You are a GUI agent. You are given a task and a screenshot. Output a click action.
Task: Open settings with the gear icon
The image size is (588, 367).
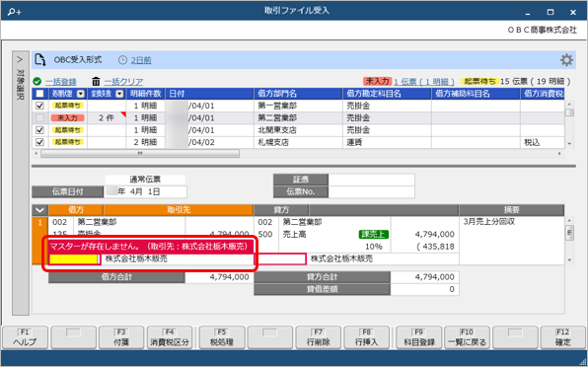(x=566, y=60)
